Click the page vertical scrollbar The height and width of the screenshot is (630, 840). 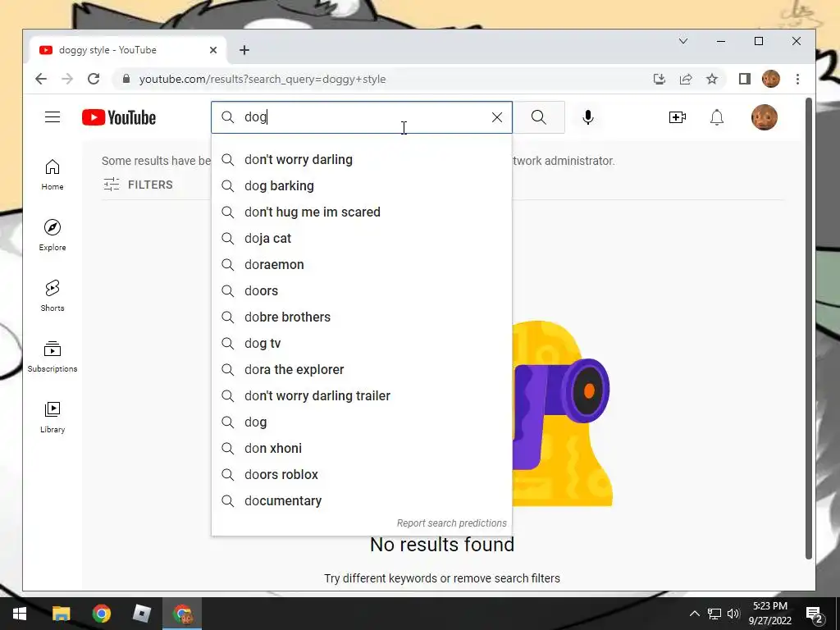click(x=809, y=328)
